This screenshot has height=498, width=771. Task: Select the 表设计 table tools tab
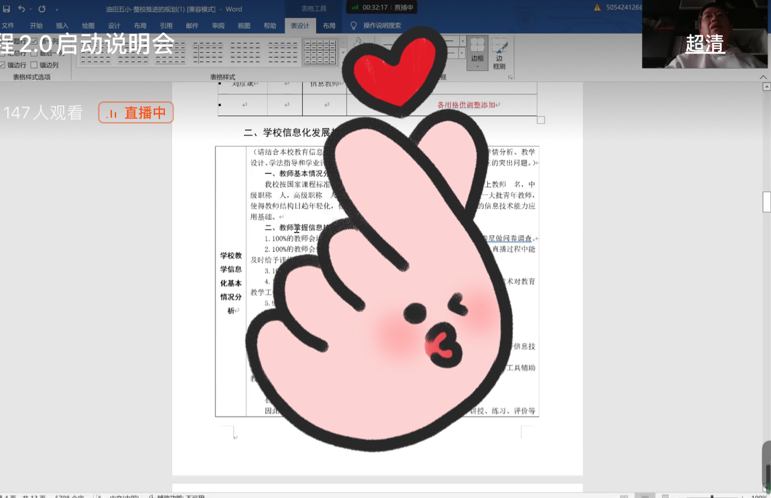point(300,26)
